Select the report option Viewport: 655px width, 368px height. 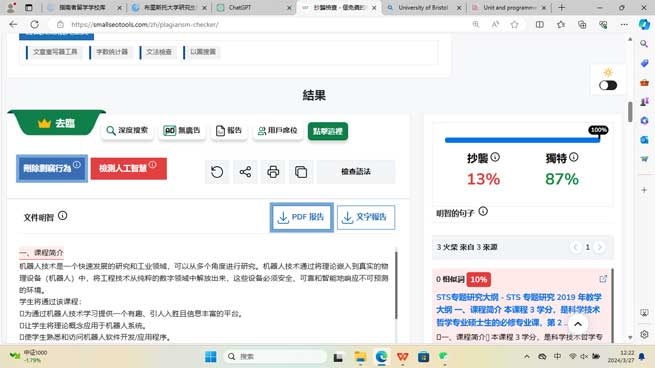coord(229,131)
